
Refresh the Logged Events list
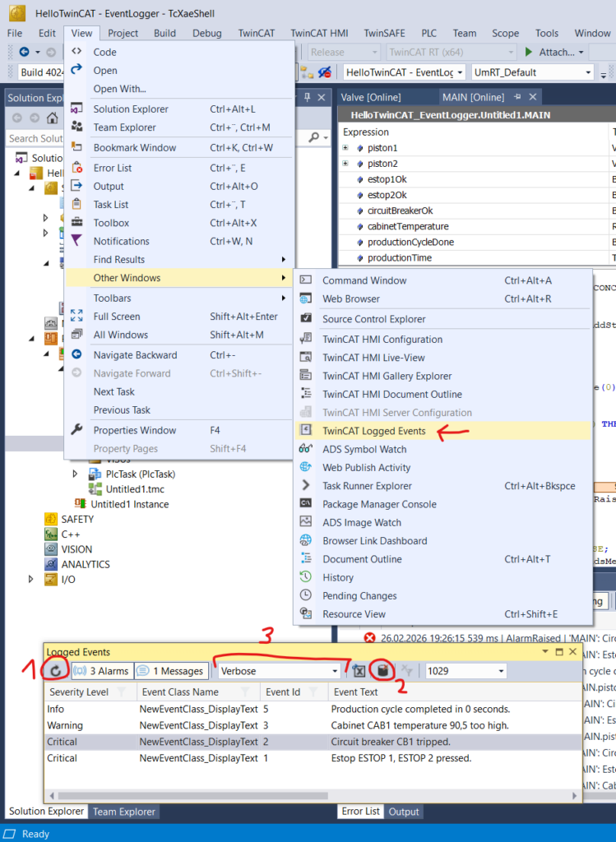(x=58, y=671)
